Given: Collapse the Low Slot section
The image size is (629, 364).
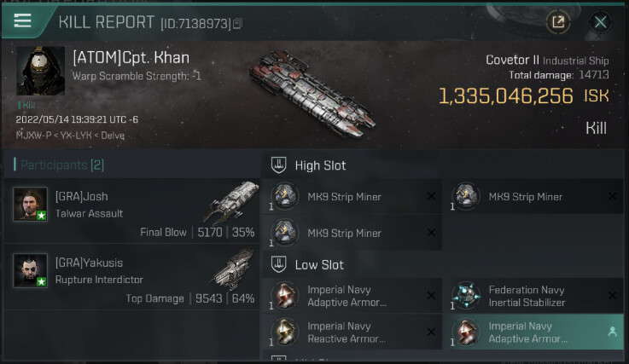Looking at the screenshot, I should (x=278, y=265).
